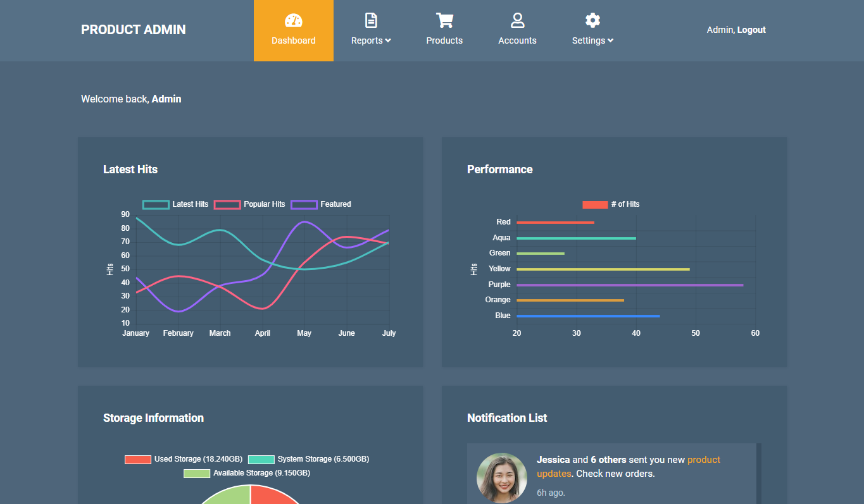Expand the Reports dropdown chevron
The image size is (864, 504).
(x=388, y=40)
